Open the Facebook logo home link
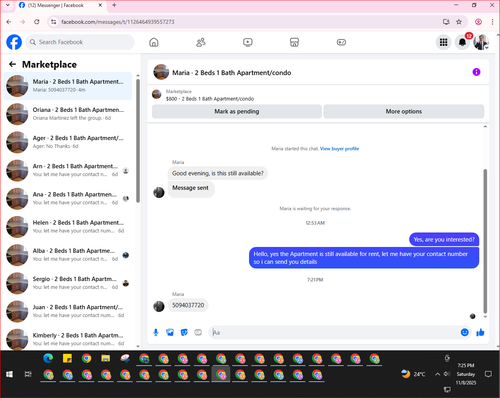 (x=14, y=42)
